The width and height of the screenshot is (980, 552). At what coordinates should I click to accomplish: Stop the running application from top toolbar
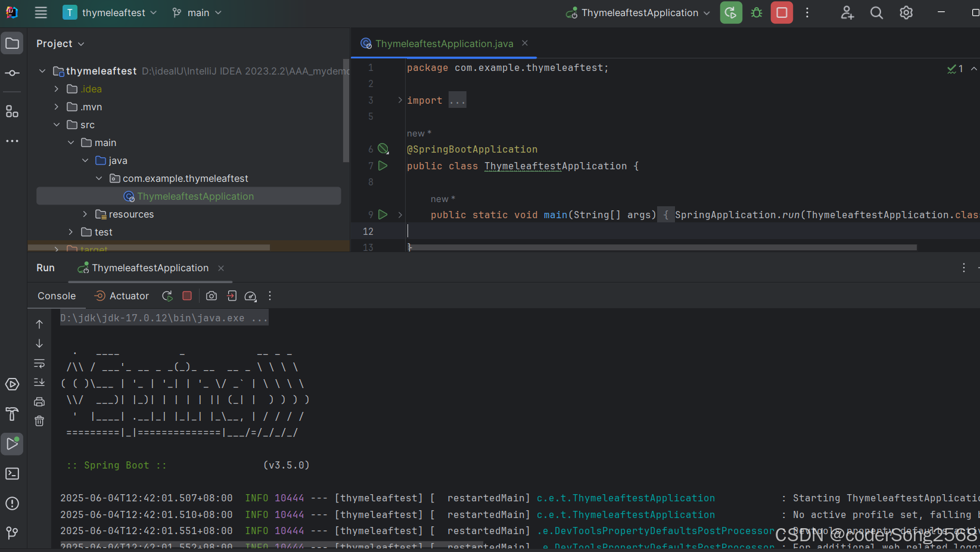point(782,13)
